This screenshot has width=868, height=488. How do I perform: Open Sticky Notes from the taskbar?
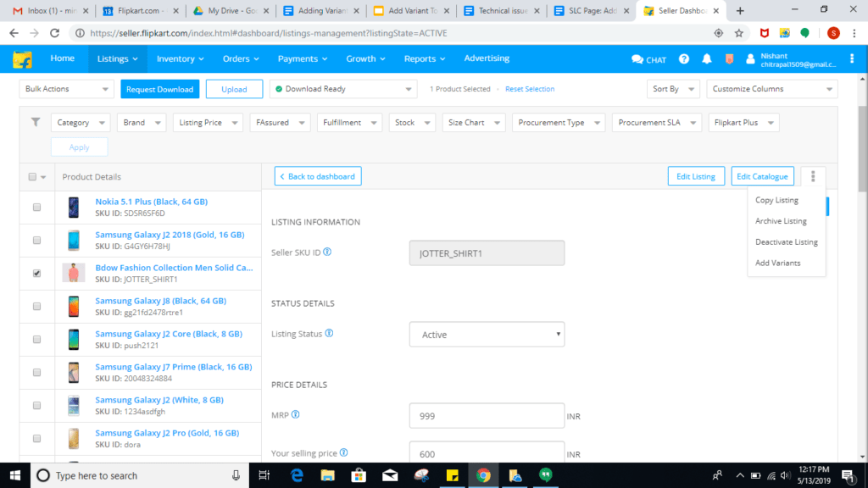point(453,475)
